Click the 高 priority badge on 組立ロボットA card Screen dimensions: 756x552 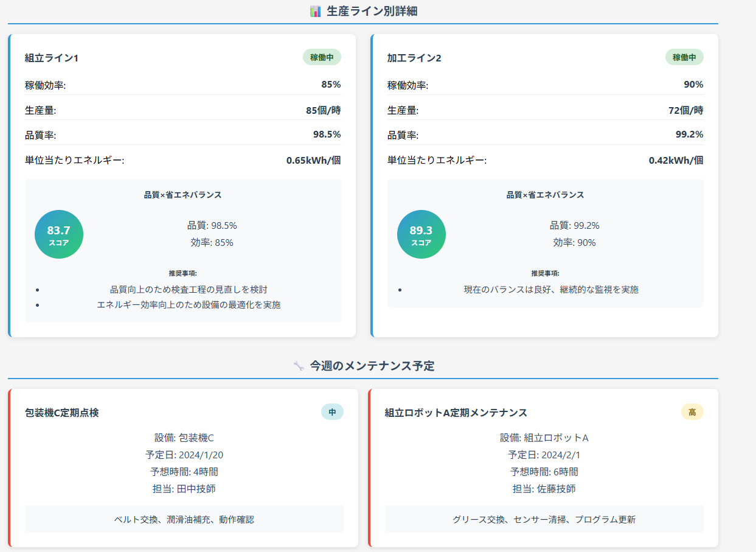[x=692, y=412]
